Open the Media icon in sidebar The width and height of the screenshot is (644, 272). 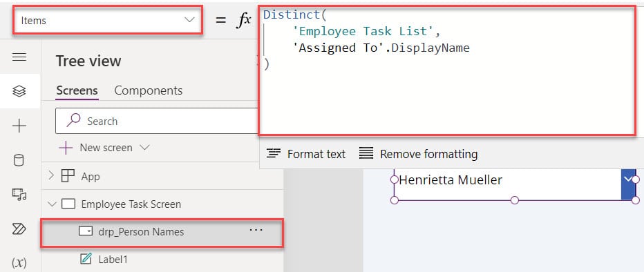point(19,194)
